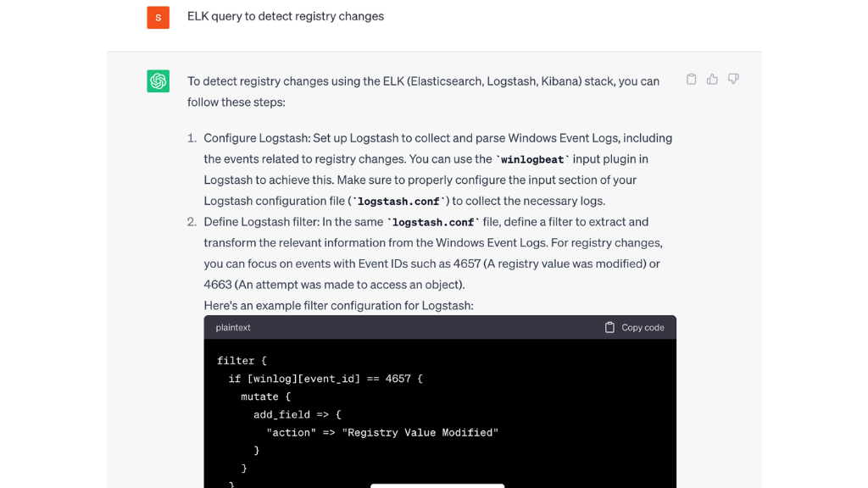868x488 pixels.
Task: Click the plaintext language label
Action: 233,328
